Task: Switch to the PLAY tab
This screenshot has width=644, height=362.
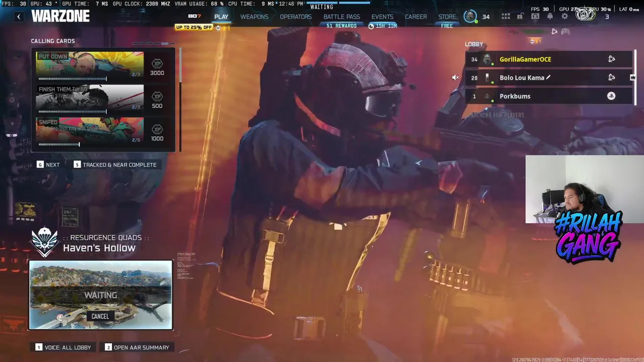Action: [x=221, y=17]
